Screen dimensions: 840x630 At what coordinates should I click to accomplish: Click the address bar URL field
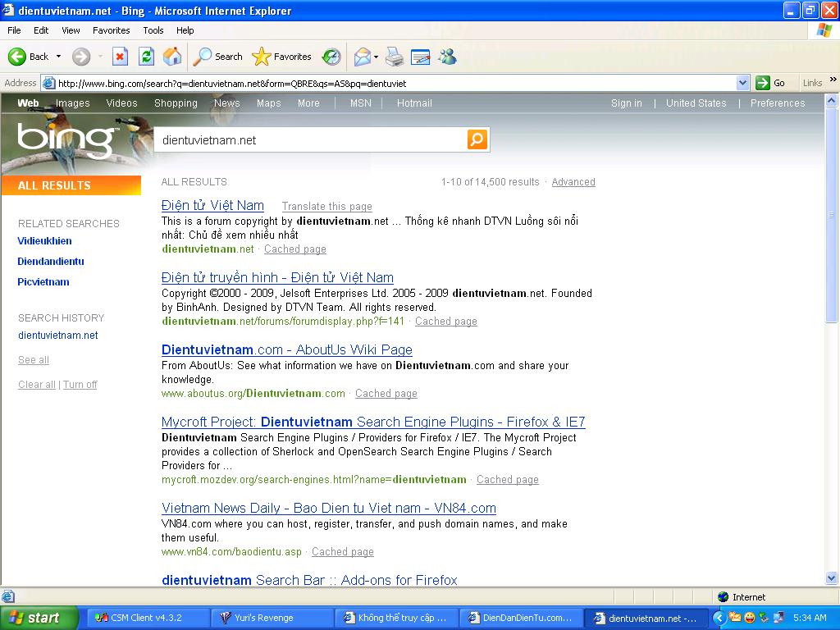pos(396,83)
